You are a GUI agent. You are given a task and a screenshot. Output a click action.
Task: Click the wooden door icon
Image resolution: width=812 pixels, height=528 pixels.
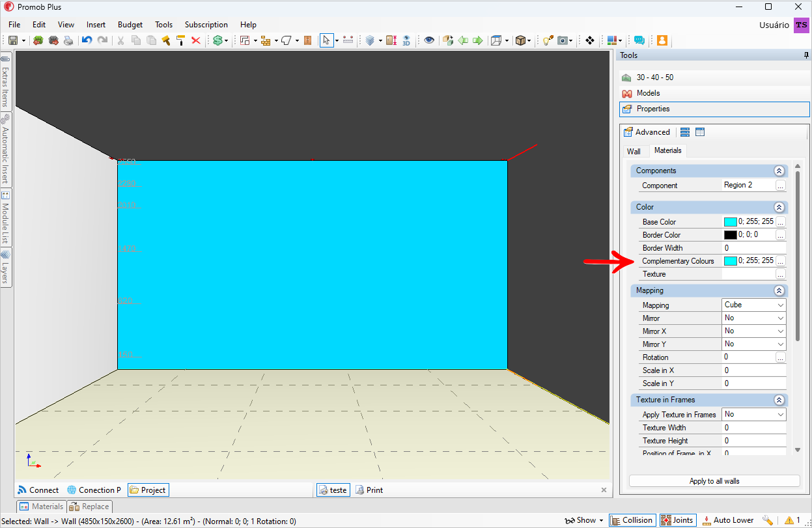(308, 40)
